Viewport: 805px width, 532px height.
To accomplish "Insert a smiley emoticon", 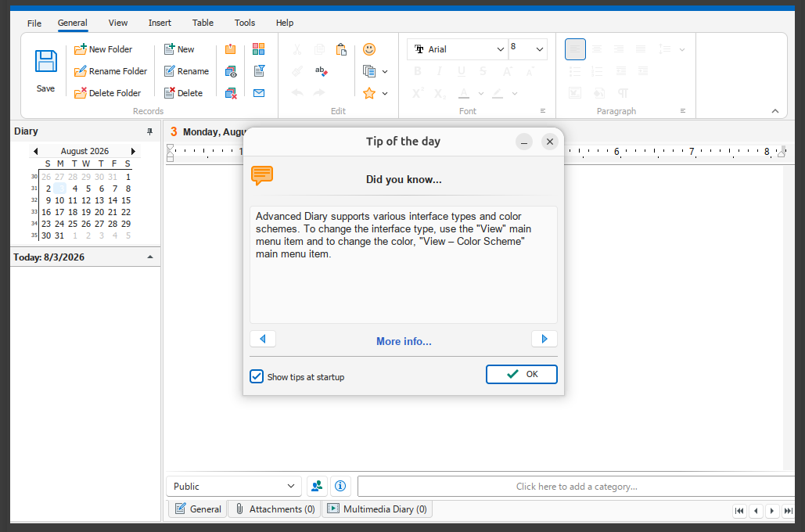I will (x=369, y=49).
